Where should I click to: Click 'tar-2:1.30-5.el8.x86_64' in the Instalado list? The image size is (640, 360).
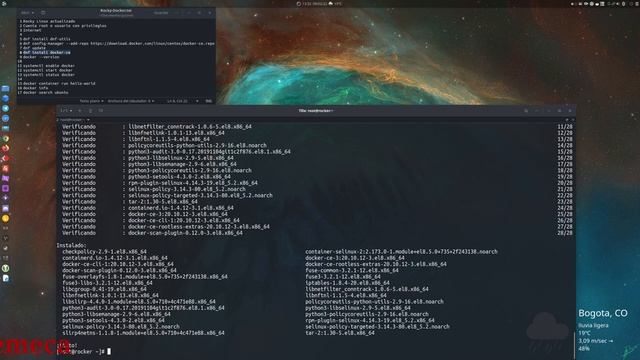[340, 333]
